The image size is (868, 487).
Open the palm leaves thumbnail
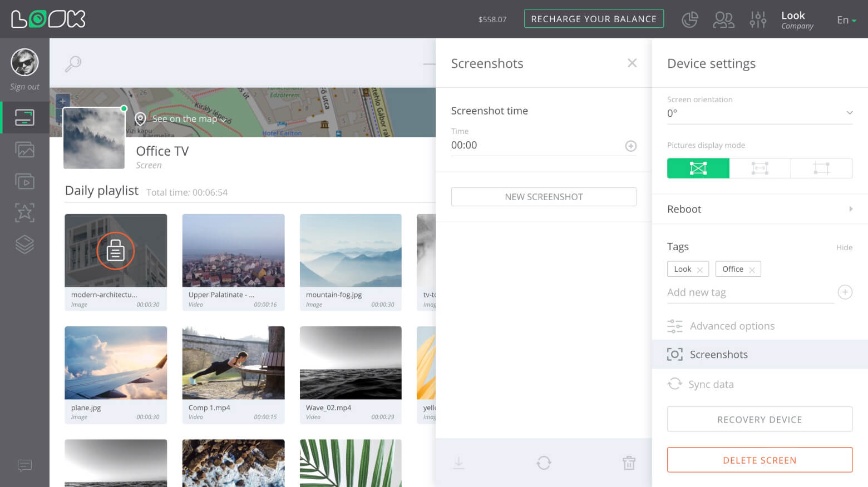[351, 463]
